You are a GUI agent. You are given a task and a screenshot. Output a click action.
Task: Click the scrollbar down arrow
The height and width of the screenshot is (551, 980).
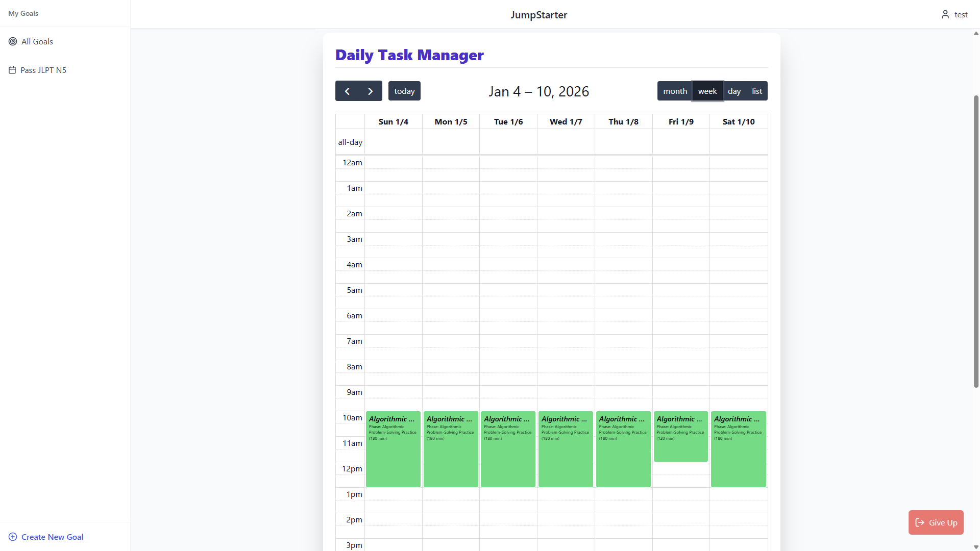pos(976,547)
